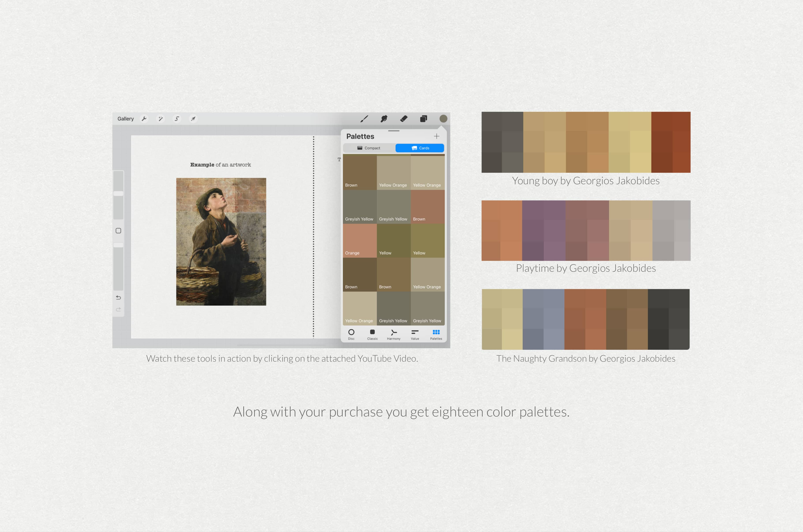
Task: Tap the square modifier sidebar button
Action: [x=118, y=231]
